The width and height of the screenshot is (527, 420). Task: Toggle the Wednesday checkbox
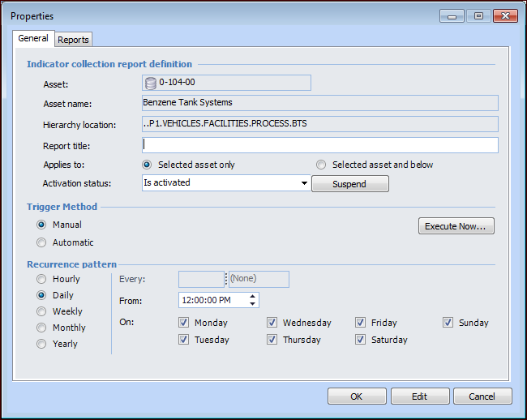272,323
